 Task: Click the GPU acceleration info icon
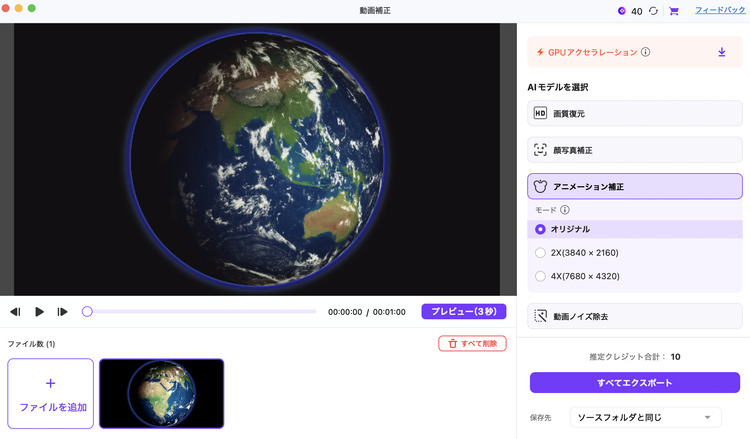coord(646,52)
